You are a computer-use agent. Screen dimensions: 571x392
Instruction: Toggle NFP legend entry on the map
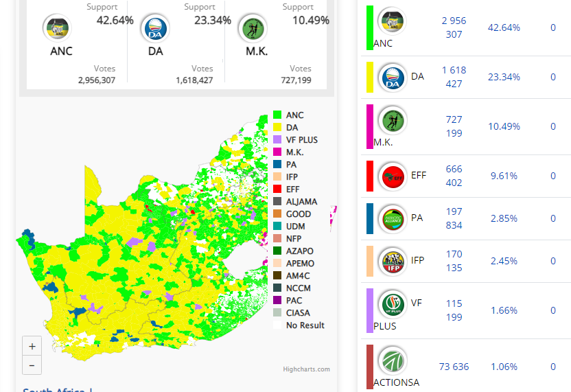pyautogui.click(x=288, y=239)
